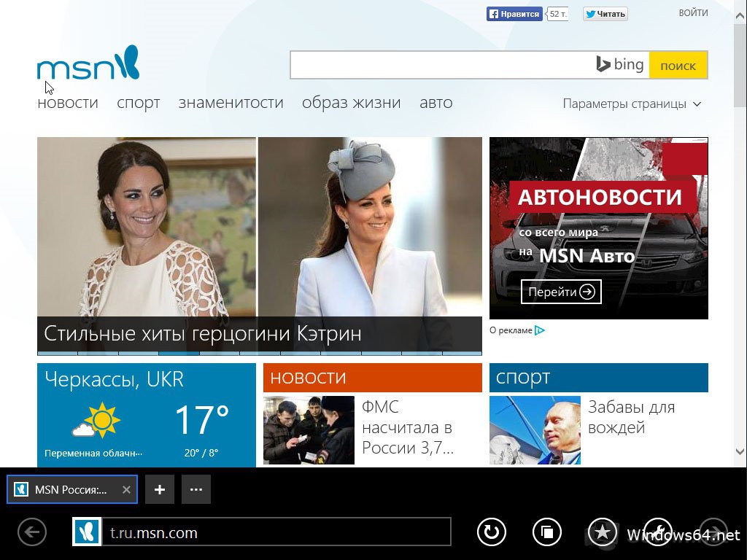
Task: Click the yellow поиск search button
Action: pyautogui.click(x=678, y=65)
